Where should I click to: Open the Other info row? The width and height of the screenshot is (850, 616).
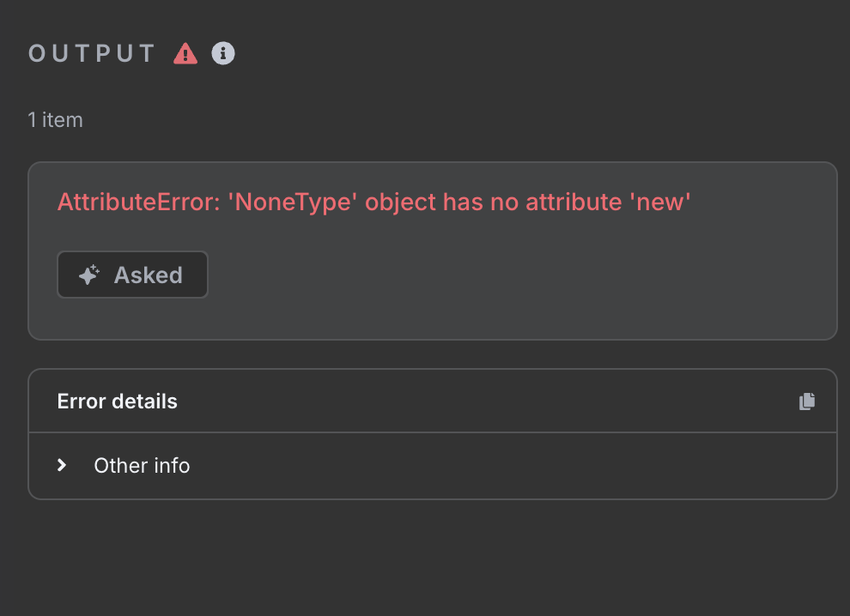433,465
